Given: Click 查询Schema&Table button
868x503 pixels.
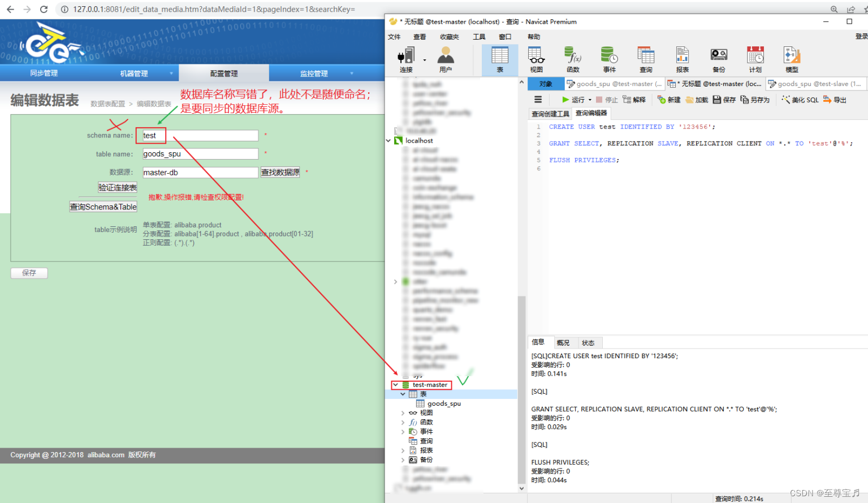Looking at the screenshot, I should [x=103, y=207].
